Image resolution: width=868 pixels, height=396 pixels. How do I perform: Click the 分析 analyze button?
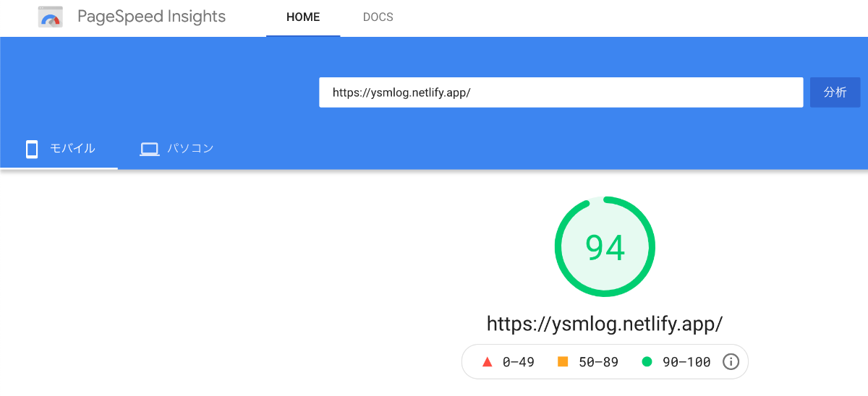[x=835, y=92]
